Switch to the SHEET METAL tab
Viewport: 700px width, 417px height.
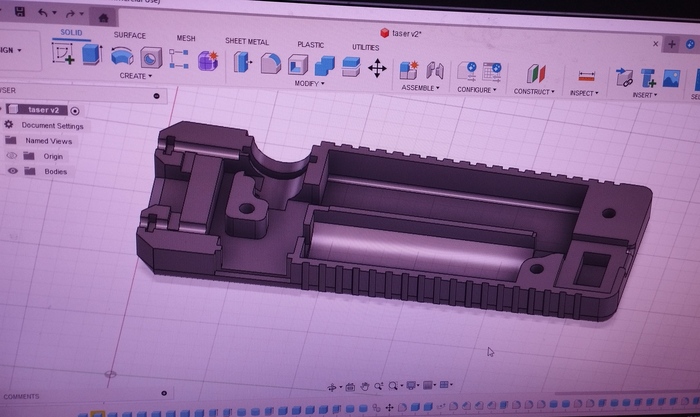click(248, 41)
